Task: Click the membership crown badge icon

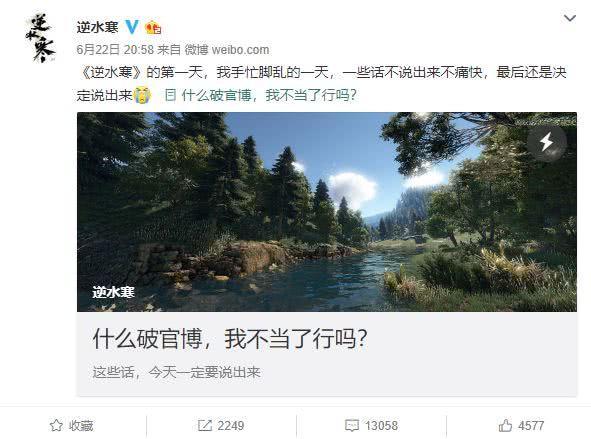Action: pyautogui.click(x=153, y=28)
